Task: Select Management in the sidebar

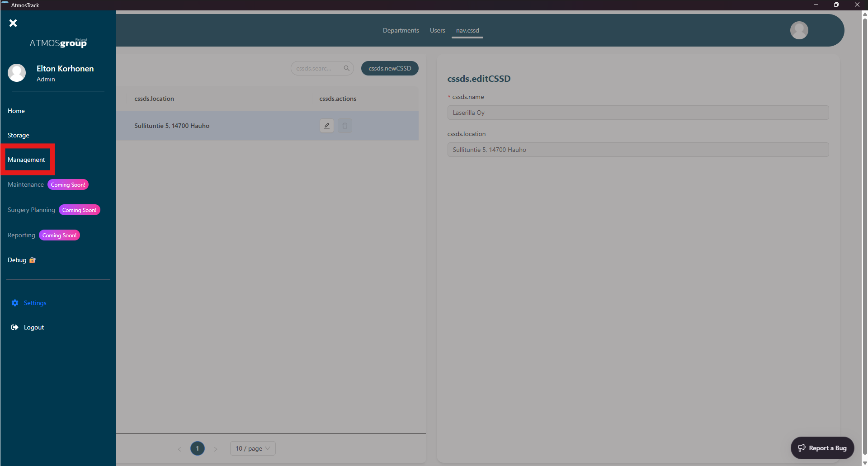Action: tap(26, 160)
